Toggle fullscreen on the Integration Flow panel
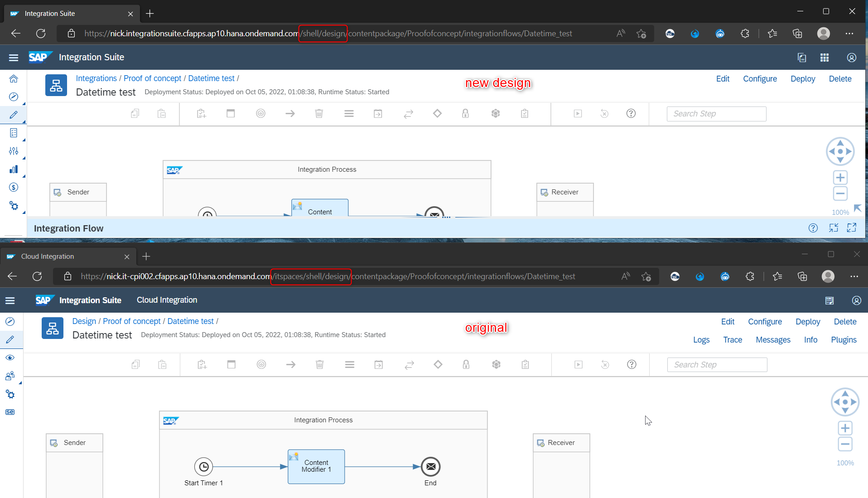The height and width of the screenshot is (498, 868). (852, 228)
